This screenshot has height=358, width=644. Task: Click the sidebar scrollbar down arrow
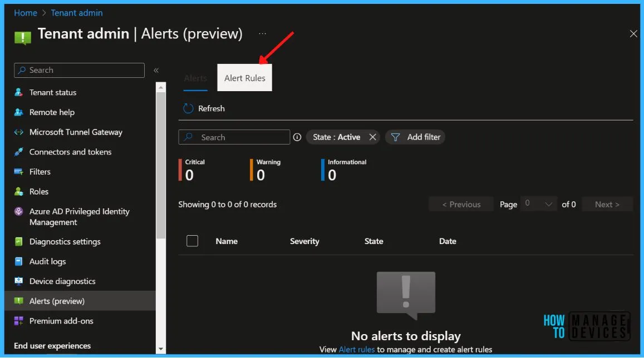point(161,349)
